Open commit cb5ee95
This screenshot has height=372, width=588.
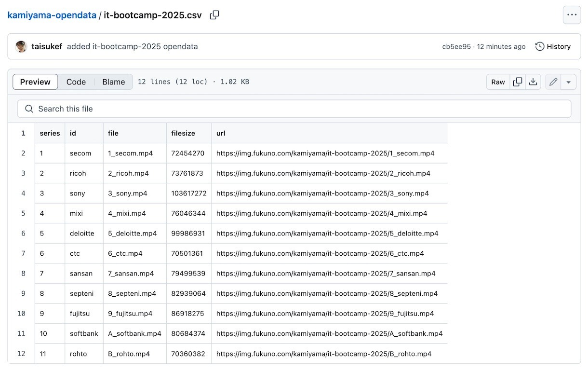[x=456, y=46]
